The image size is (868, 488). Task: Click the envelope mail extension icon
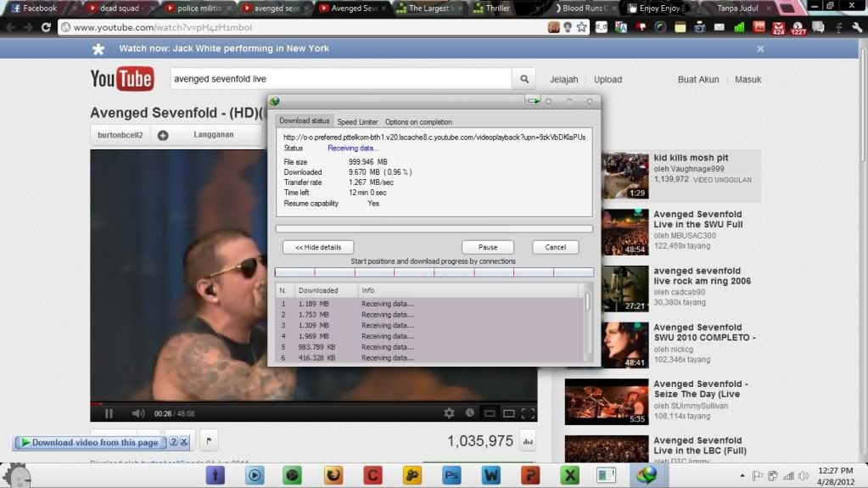point(719,27)
